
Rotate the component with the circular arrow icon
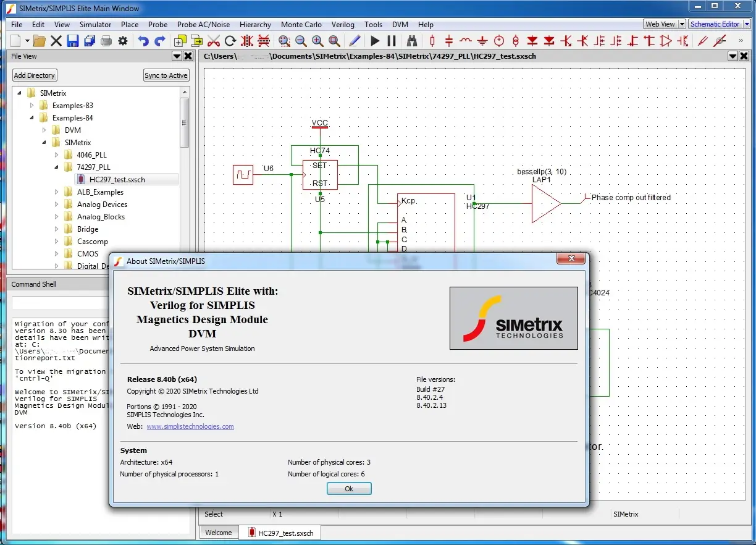tap(230, 41)
